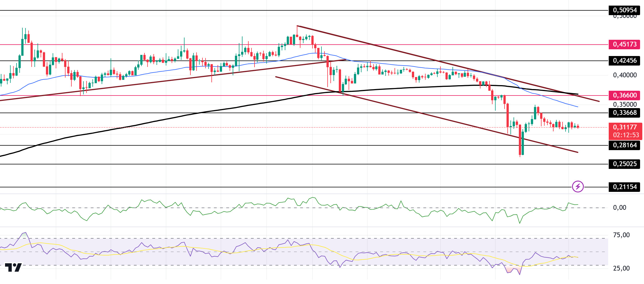Click the 0,25025 price level label
This screenshot has width=644, height=284.
pos(624,164)
